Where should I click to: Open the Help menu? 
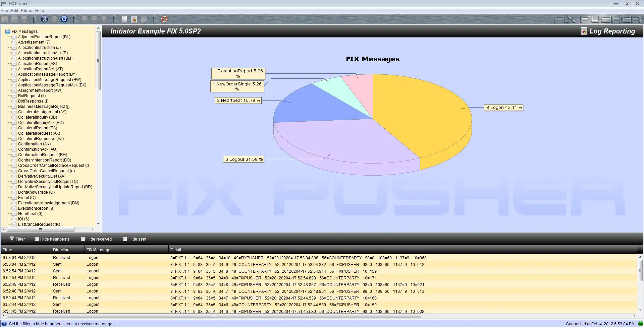point(40,11)
